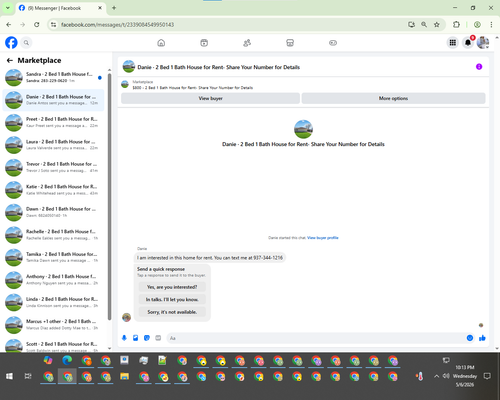Send quick response 'Sorry, it's not available.'

coord(172,312)
